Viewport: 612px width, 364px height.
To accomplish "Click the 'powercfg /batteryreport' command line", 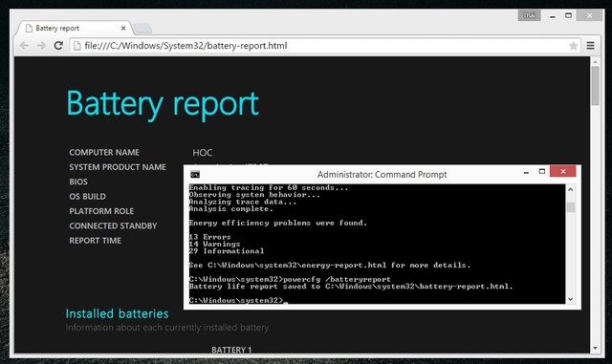I will pyautogui.click(x=337, y=279).
